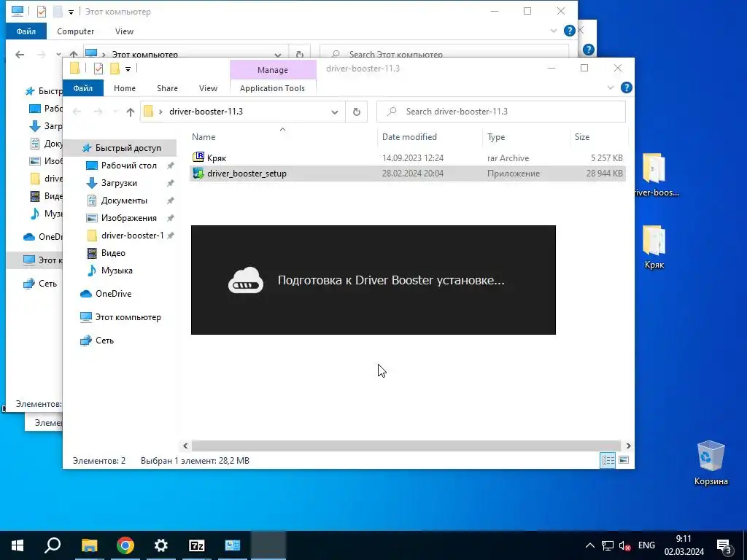Click muted volume icon in tray

coord(624,545)
